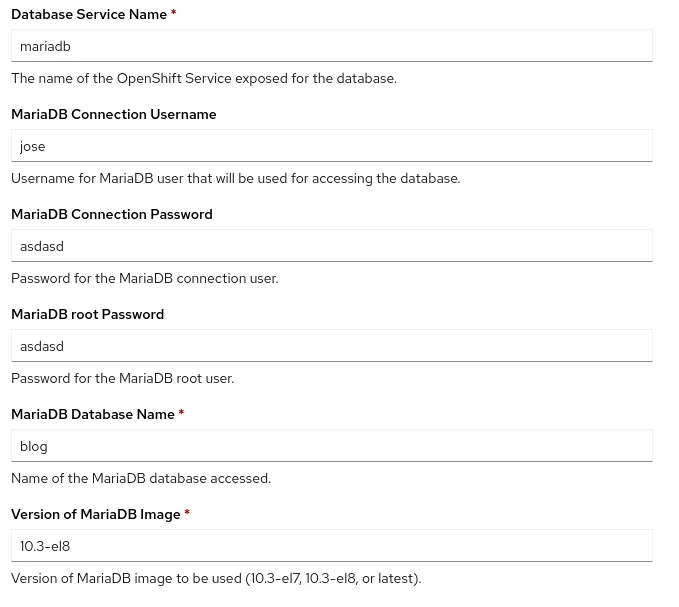Click the MariaDB image version hint text
This screenshot has width=679, height=607.
click(216, 578)
